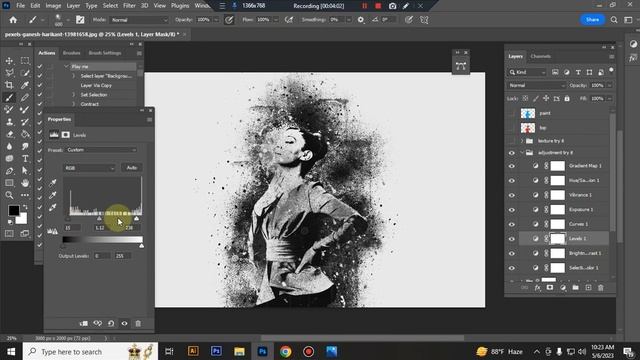Image resolution: width=640 pixels, height=360 pixels.
Task: Expand the texture try # group
Action: (522, 141)
